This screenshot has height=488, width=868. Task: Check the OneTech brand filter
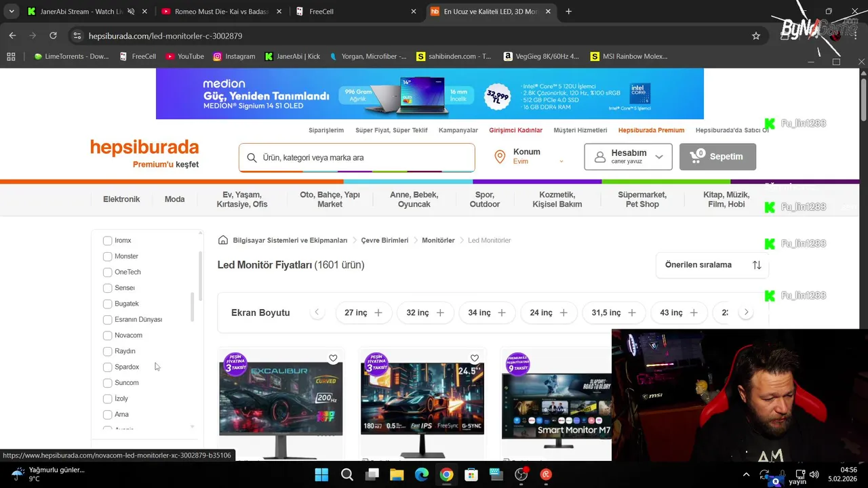[x=107, y=272]
